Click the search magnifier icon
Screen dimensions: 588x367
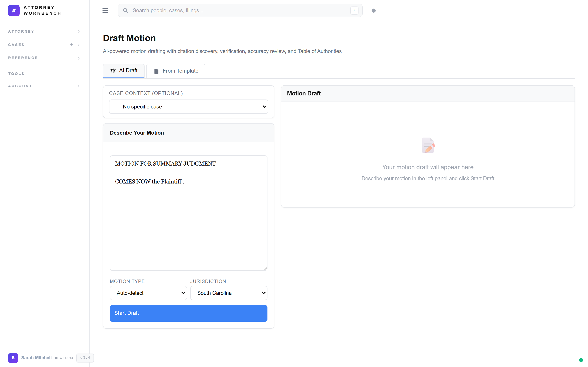pyautogui.click(x=126, y=10)
